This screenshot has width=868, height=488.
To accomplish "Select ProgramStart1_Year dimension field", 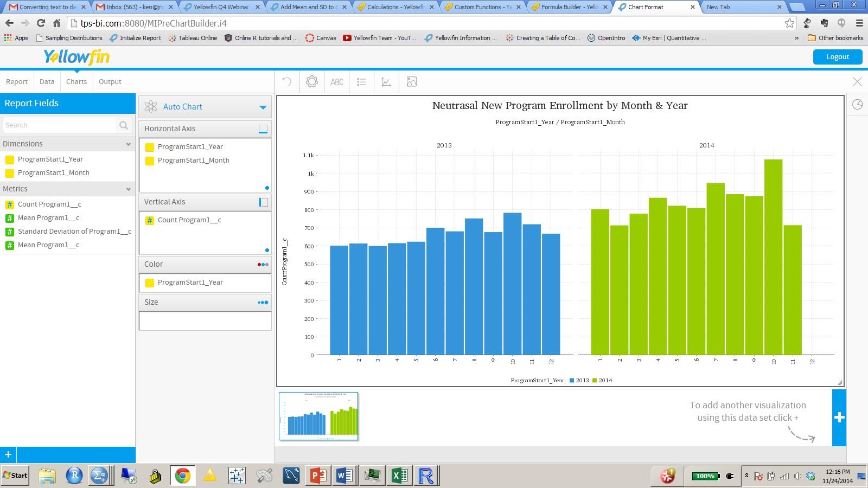I will [50, 159].
